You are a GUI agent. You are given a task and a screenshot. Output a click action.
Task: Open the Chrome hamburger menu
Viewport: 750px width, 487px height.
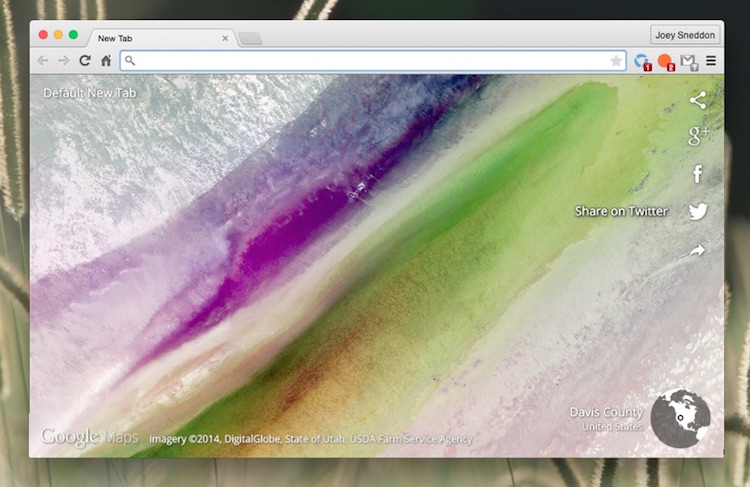coord(711,61)
